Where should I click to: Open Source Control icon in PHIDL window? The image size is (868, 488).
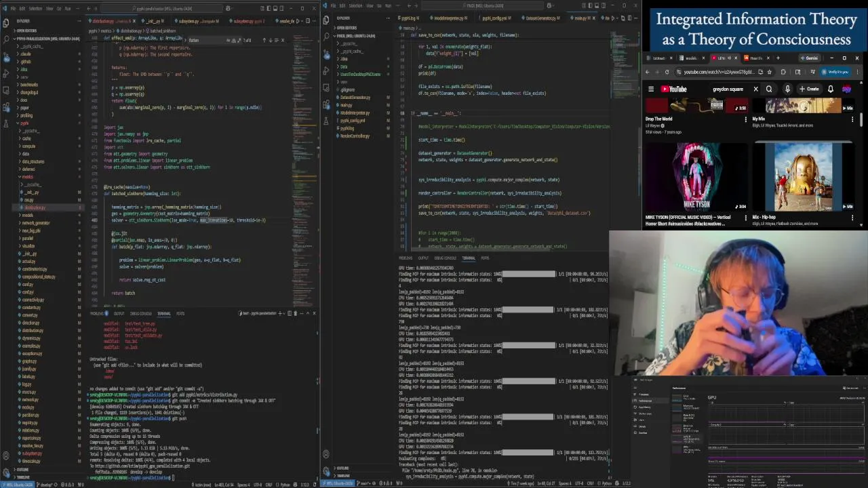pyautogui.click(x=326, y=54)
